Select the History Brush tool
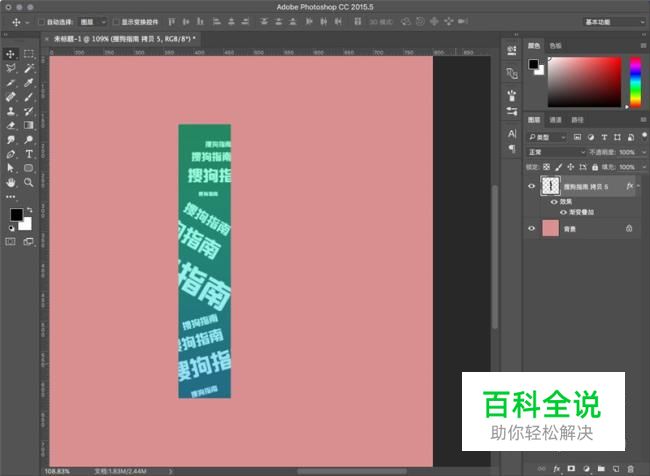The height and width of the screenshot is (476, 650). click(x=29, y=111)
